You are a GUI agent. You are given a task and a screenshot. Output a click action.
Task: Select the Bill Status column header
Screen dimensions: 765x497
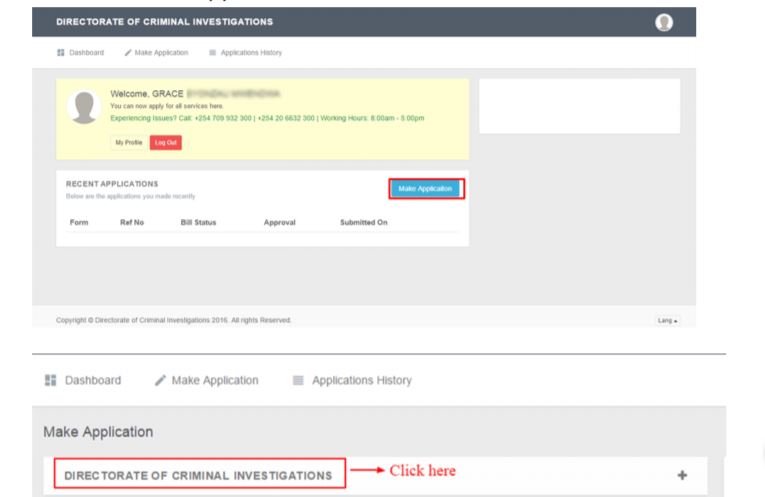point(198,222)
